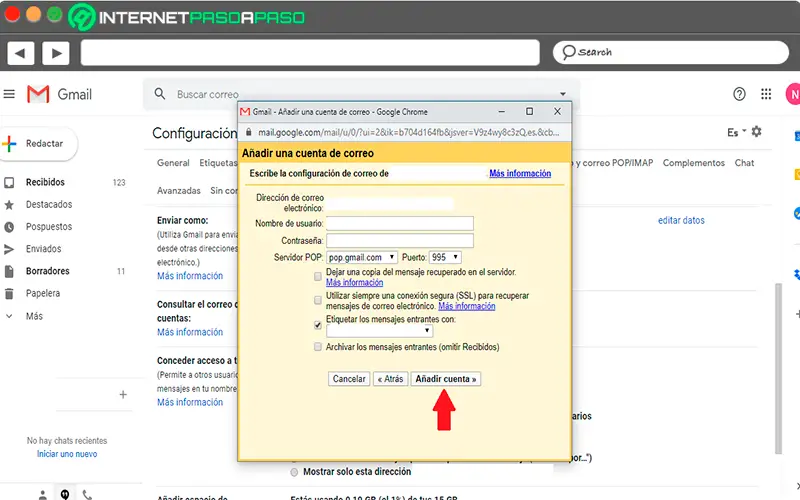Click the Cancelar button
The image size is (800, 500).
[349, 379]
